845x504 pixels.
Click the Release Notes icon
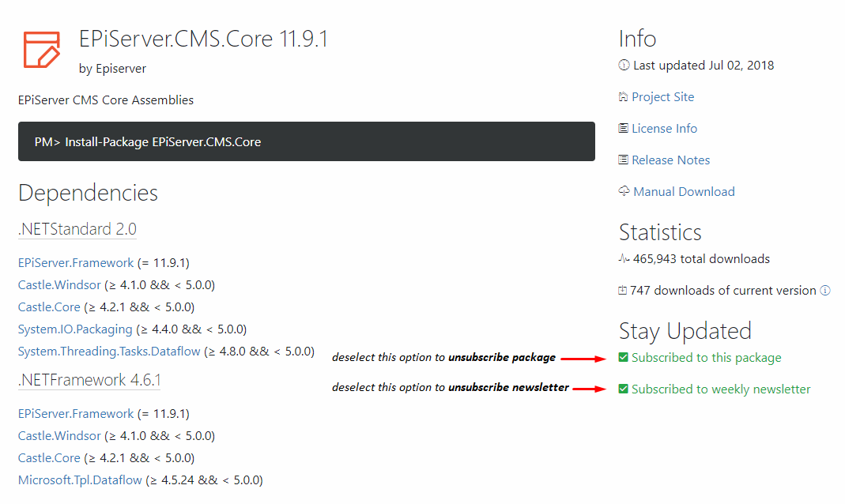click(624, 160)
